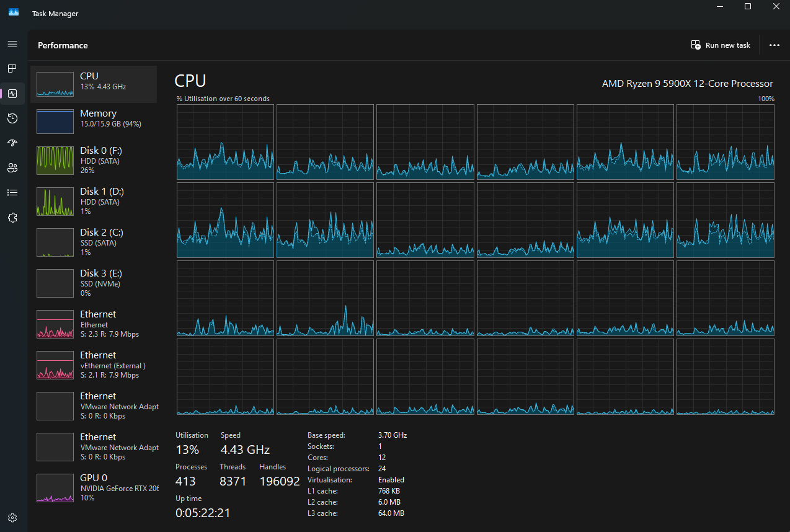Viewport: 790px width, 532px height.
Task: Click Run new task button
Action: tap(721, 45)
